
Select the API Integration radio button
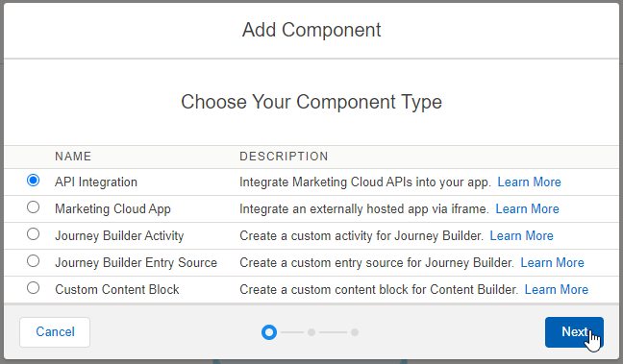(33, 181)
